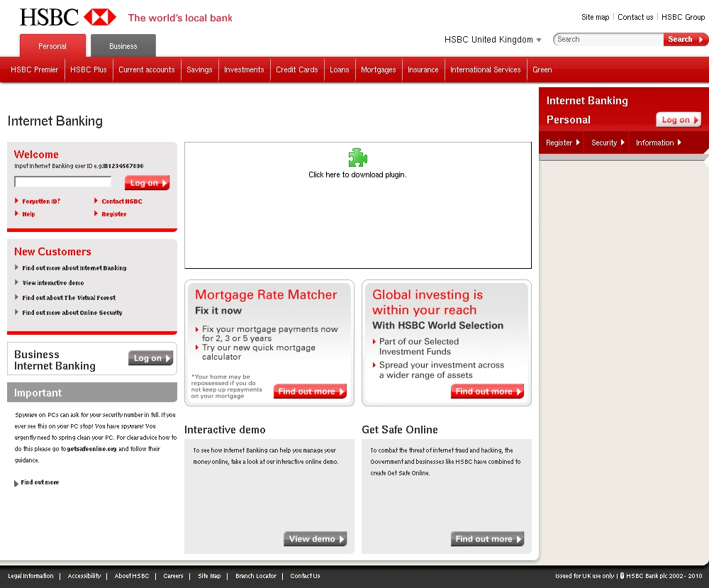709x588 pixels.
Task: Click Find out more under Important notice
Action: tap(40, 482)
